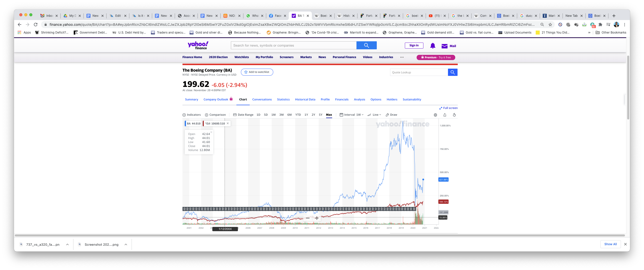Screen dimensions: 644x270
Task: Open the Holders tab
Action: click(392, 99)
